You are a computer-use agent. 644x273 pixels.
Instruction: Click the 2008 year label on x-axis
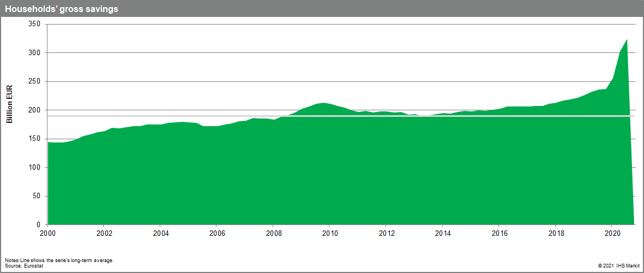(273, 233)
